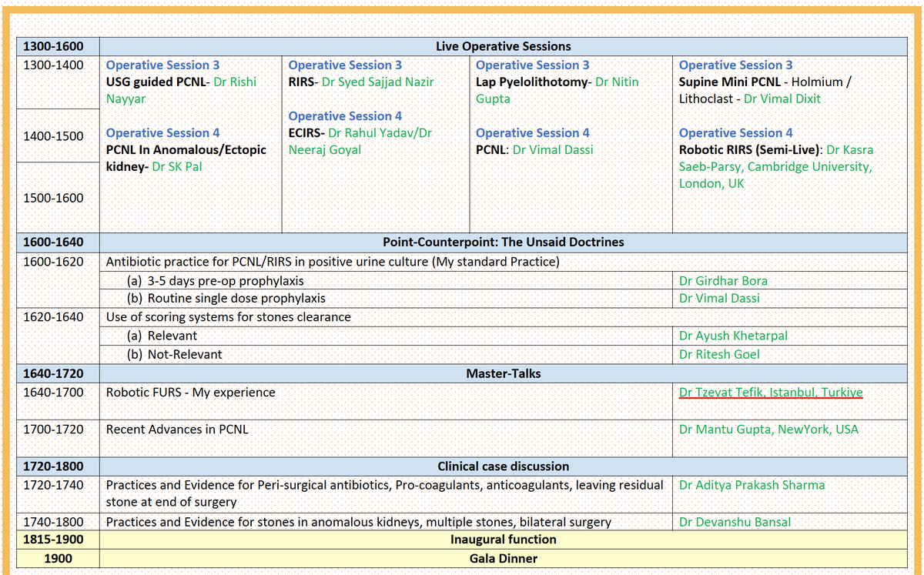
Task: Click 'Dr Syed Sajjad Nazir' name
Action: pos(377,82)
